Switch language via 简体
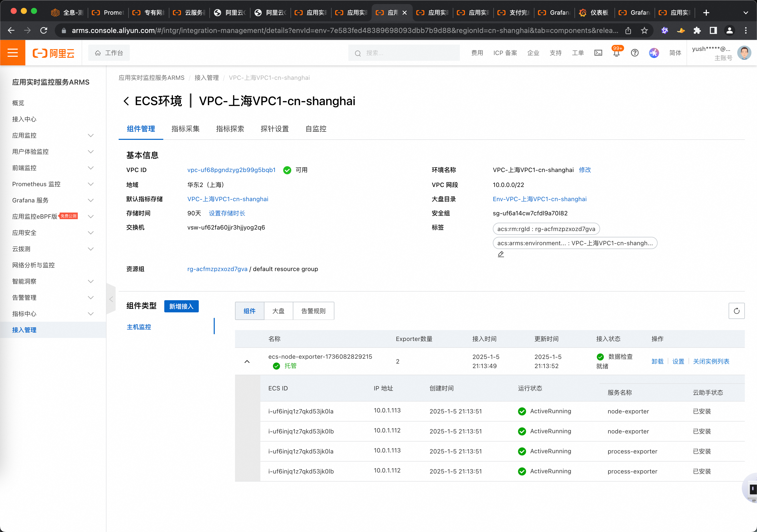757x532 pixels. click(675, 53)
